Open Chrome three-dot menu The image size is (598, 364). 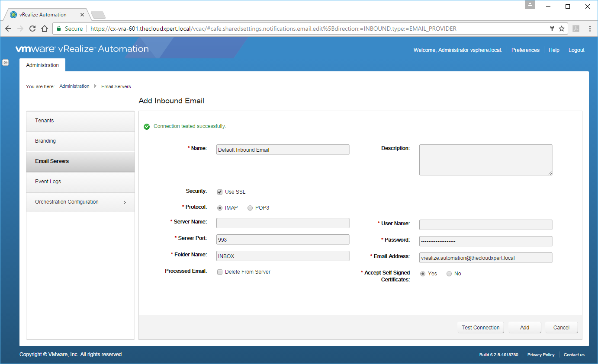pyautogui.click(x=590, y=29)
